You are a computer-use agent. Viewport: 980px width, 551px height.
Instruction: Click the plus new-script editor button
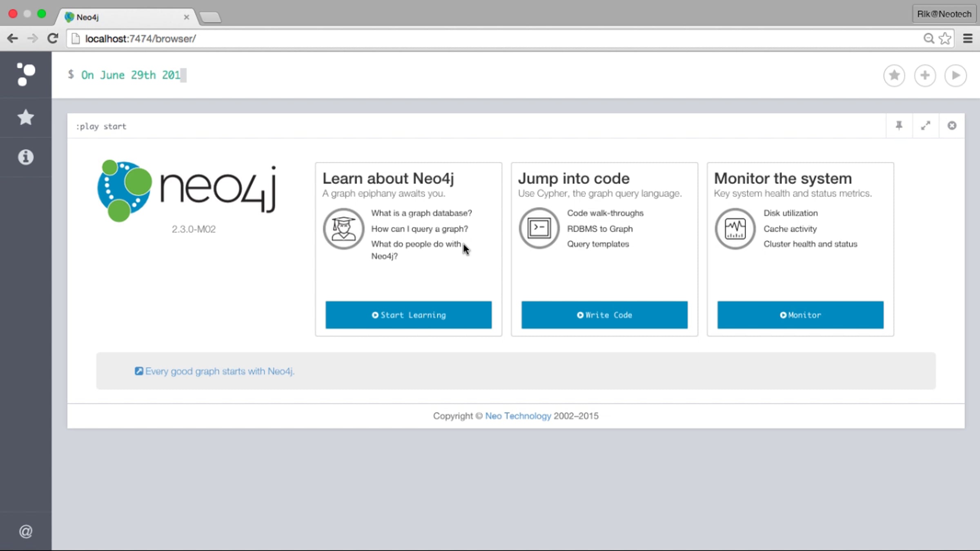925,76
